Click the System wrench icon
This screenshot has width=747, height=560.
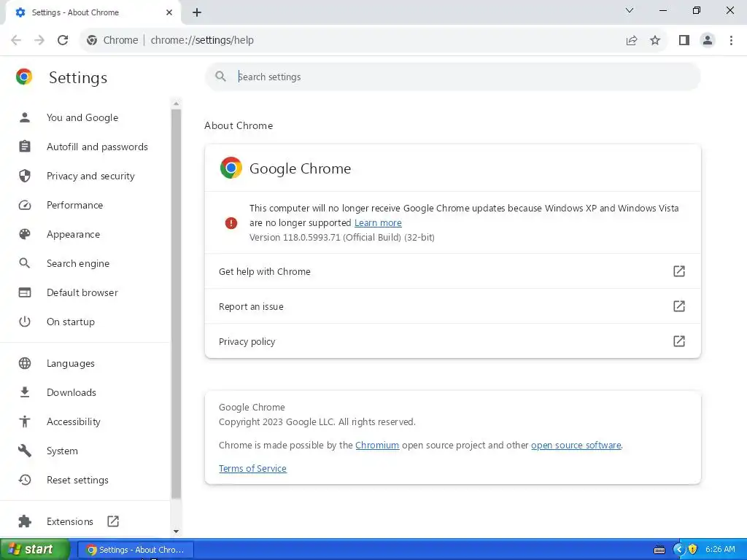[x=24, y=451]
